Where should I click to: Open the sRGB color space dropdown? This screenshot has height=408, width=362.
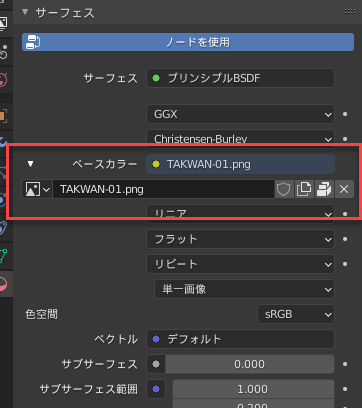[296, 314]
